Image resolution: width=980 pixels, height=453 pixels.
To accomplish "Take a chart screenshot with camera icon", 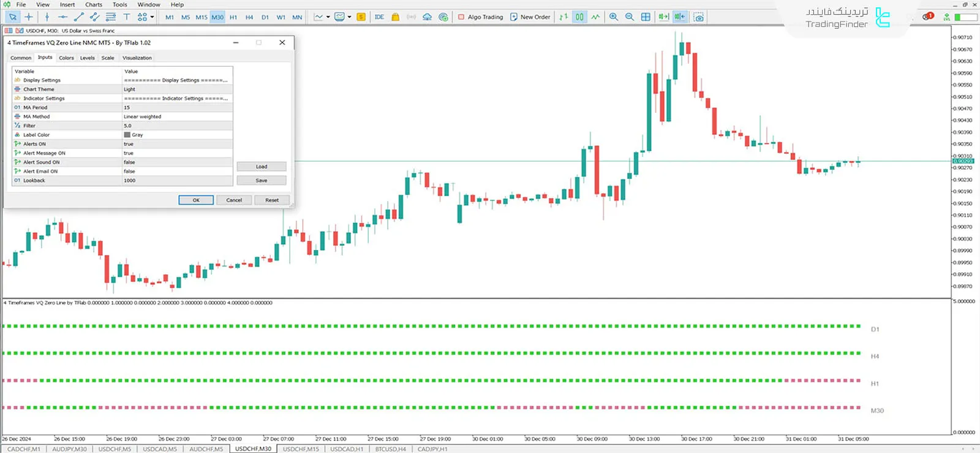I will pyautogui.click(x=698, y=17).
